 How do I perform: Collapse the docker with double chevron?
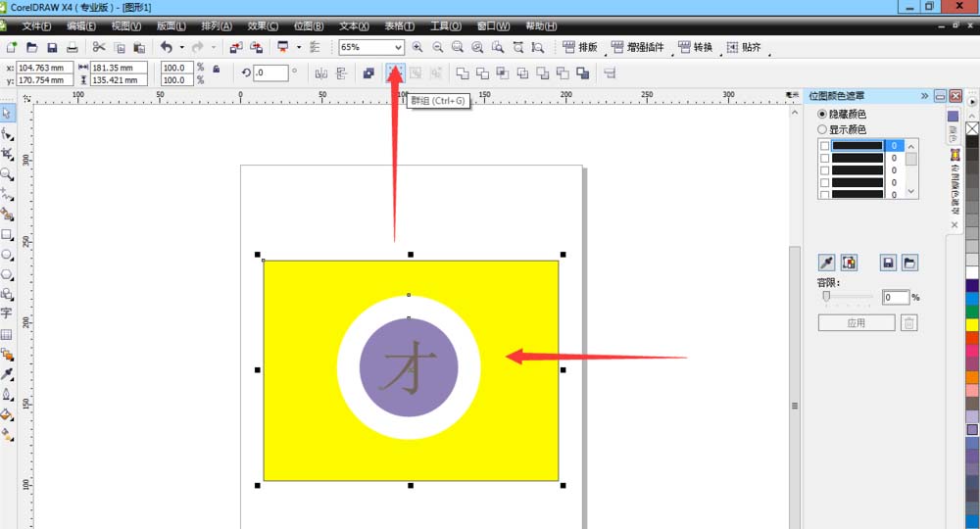[924, 96]
